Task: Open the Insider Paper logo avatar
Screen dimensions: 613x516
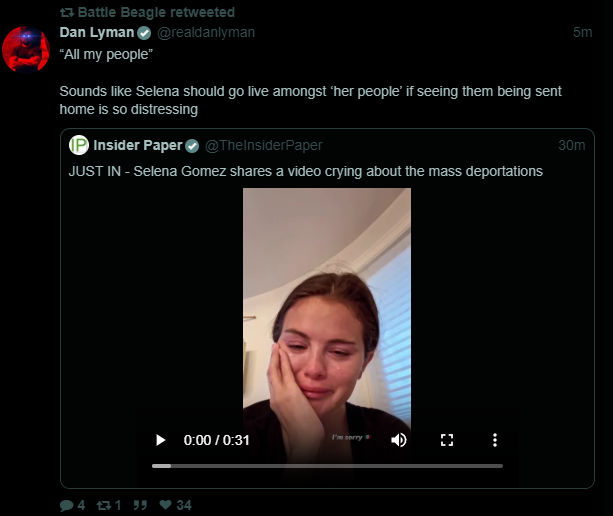Action: (79, 145)
